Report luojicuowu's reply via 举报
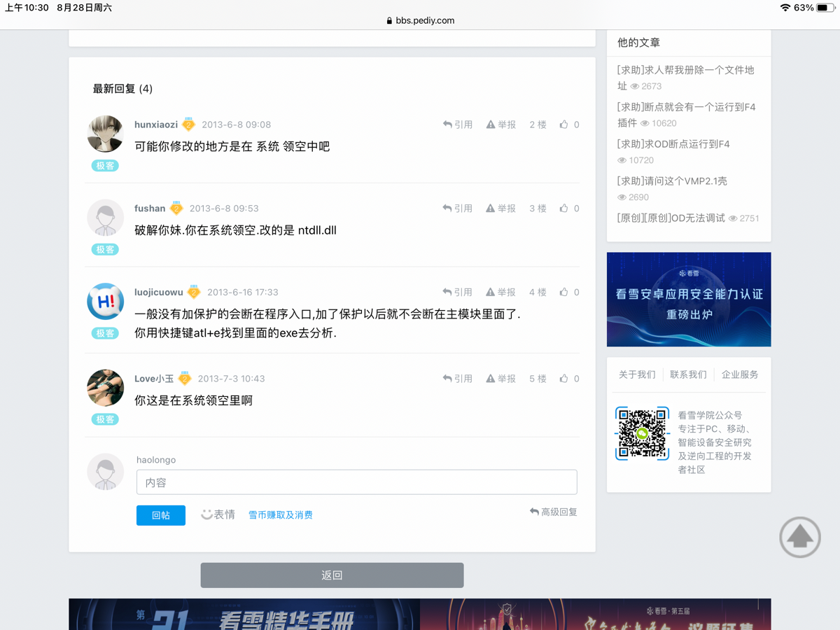Viewport: 840px width, 630px height. (501, 293)
